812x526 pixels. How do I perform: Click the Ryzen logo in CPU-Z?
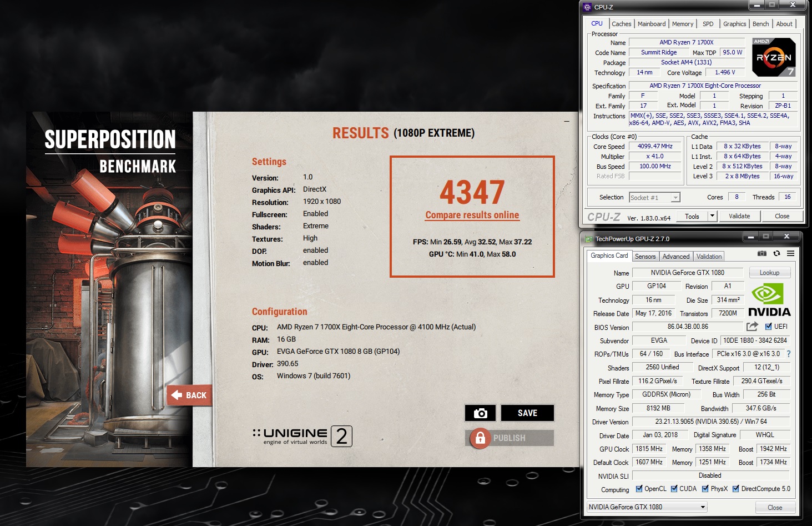774,57
